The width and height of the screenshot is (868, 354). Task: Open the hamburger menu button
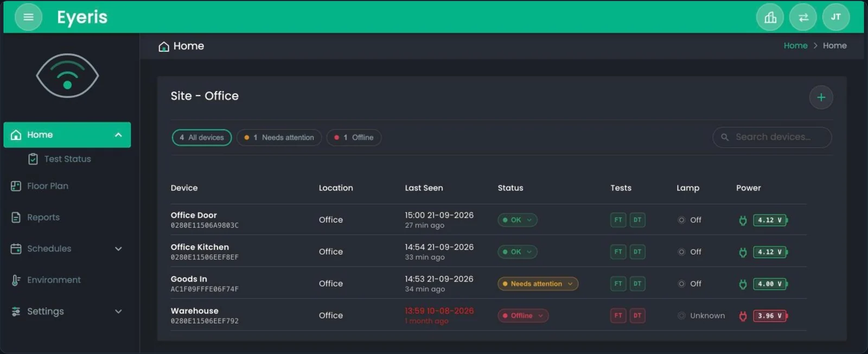(28, 17)
